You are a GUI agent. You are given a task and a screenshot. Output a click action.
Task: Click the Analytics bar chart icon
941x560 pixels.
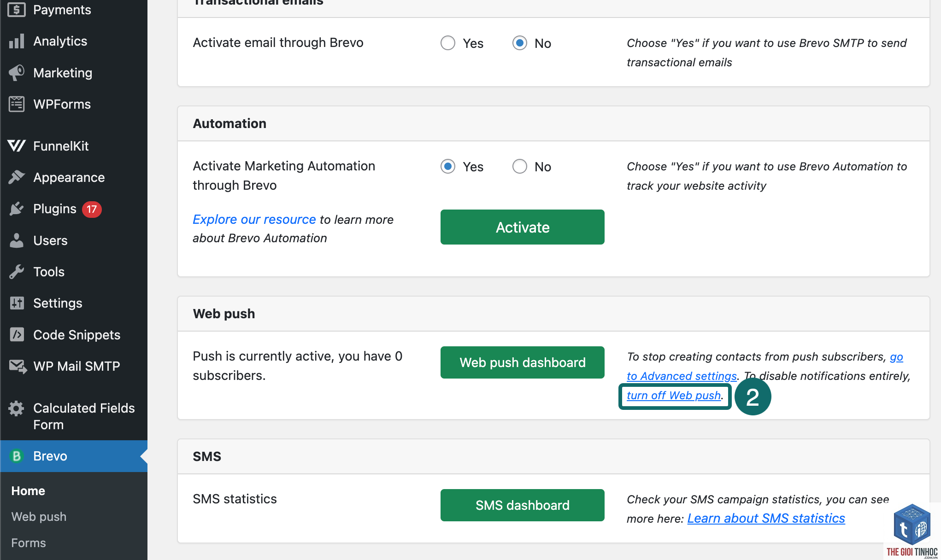[17, 41]
